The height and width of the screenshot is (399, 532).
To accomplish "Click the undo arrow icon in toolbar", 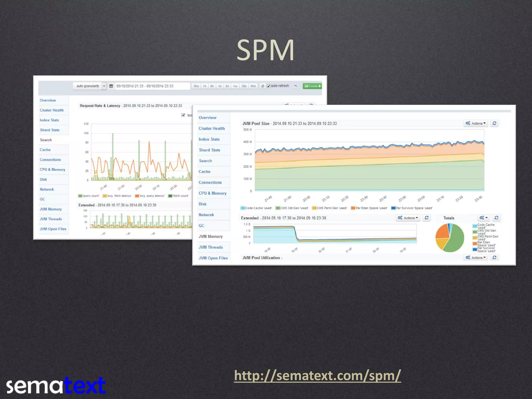I will (296, 86).
